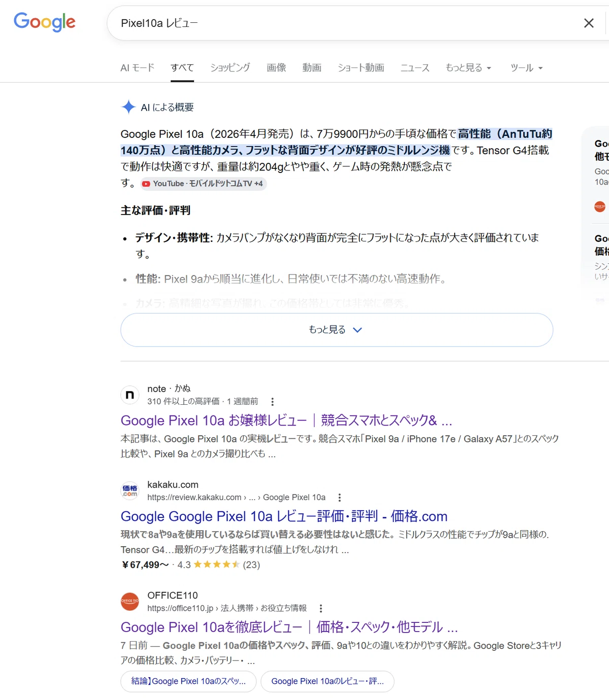The width and height of the screenshot is (609, 700).
Task: Click the AI overview sparkle icon
Action: pos(128,107)
